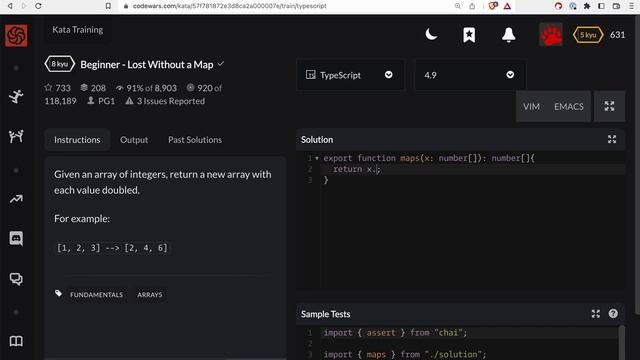Click the 631 honor score
This screenshot has width=640, height=360.
point(617,35)
